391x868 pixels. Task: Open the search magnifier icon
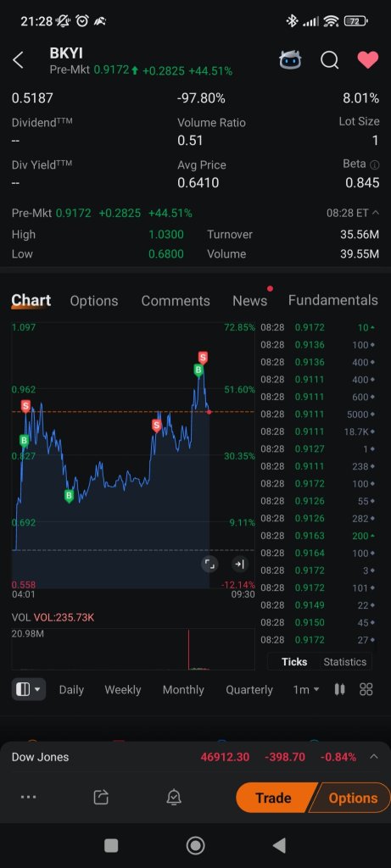330,60
